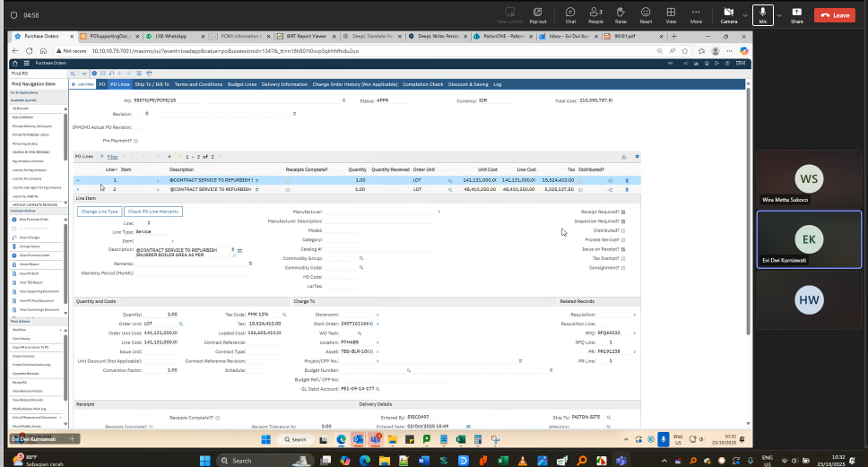Click download icon in PO Lines header
This screenshot has height=467, width=868.
[x=625, y=156]
